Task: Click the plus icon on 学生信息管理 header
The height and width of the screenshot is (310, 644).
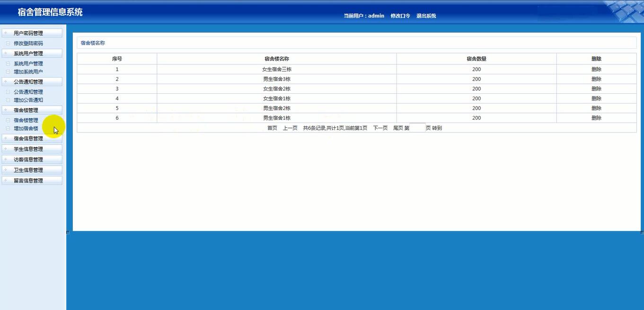Action: pos(6,149)
